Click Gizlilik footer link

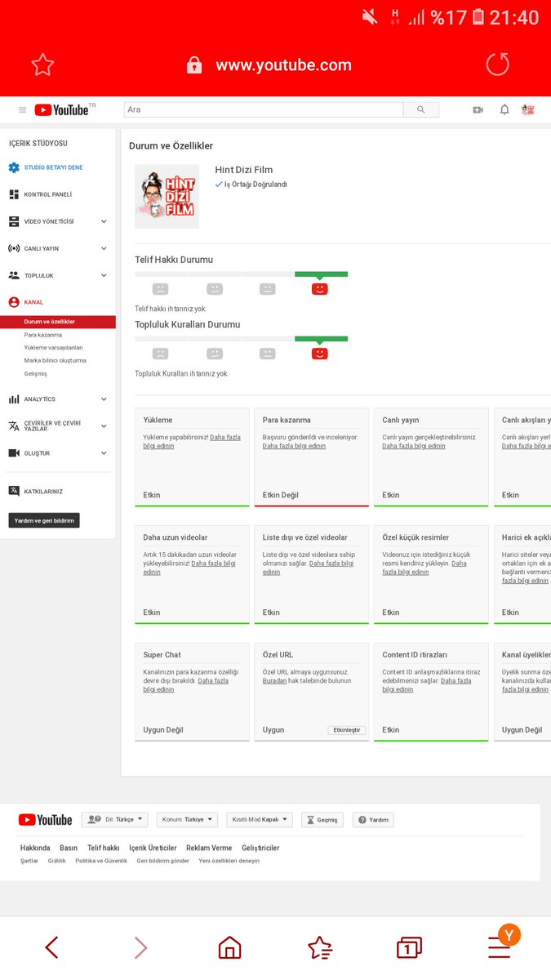56,861
